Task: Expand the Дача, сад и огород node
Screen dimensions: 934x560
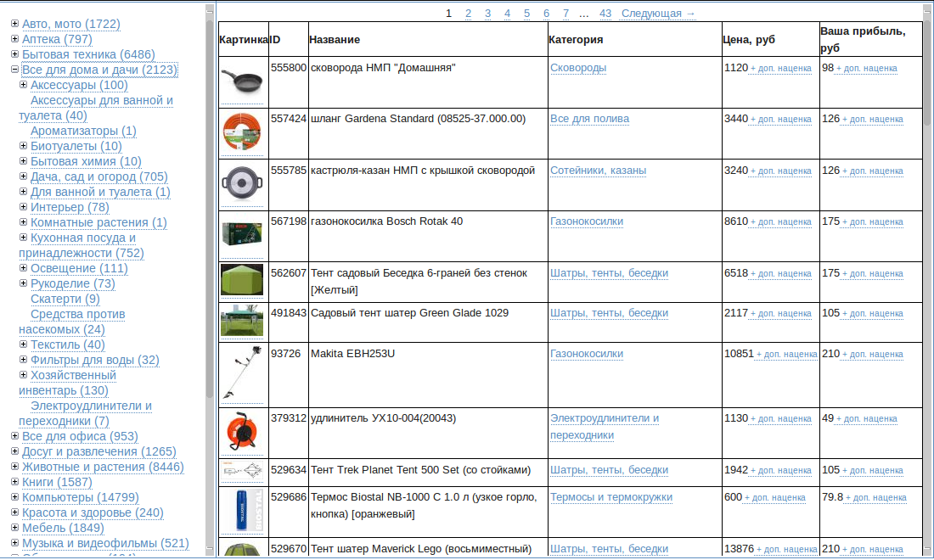Action: pyautogui.click(x=23, y=176)
